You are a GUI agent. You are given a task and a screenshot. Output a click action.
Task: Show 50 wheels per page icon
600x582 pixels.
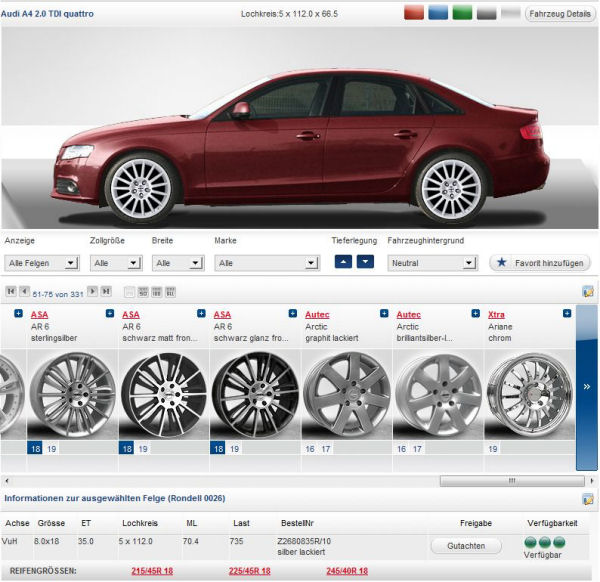pyautogui.click(x=143, y=292)
